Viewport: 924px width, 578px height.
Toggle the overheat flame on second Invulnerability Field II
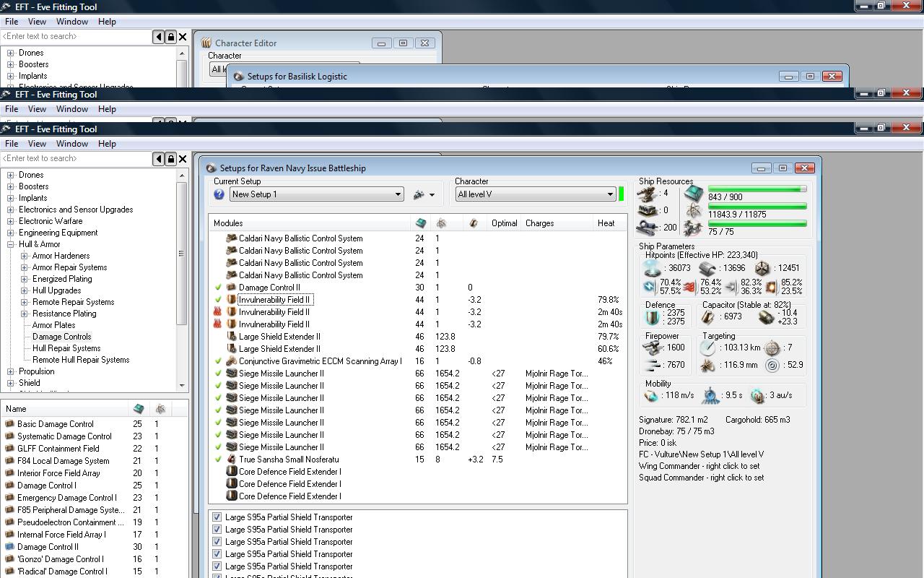218,312
